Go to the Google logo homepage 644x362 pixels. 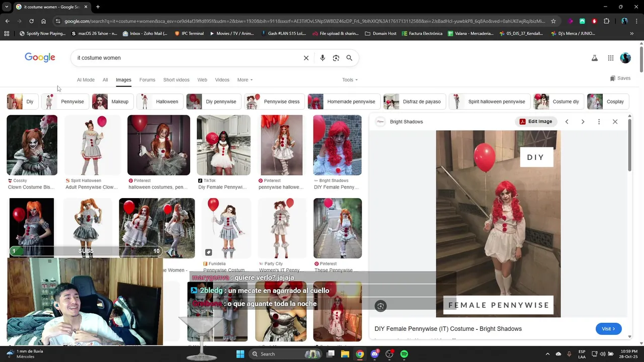[40, 57]
